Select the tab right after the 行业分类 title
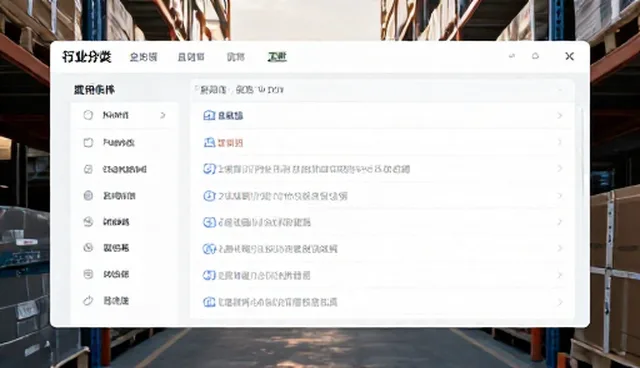640x368 pixels. [143, 57]
